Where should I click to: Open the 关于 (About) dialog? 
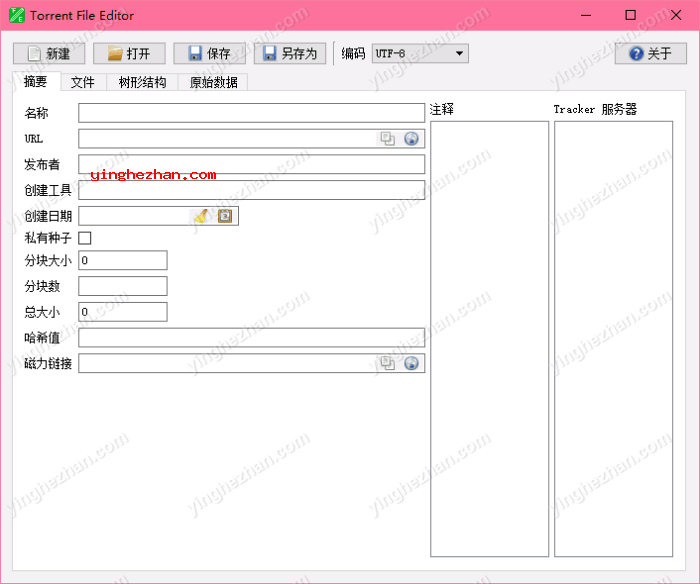pyautogui.click(x=650, y=54)
